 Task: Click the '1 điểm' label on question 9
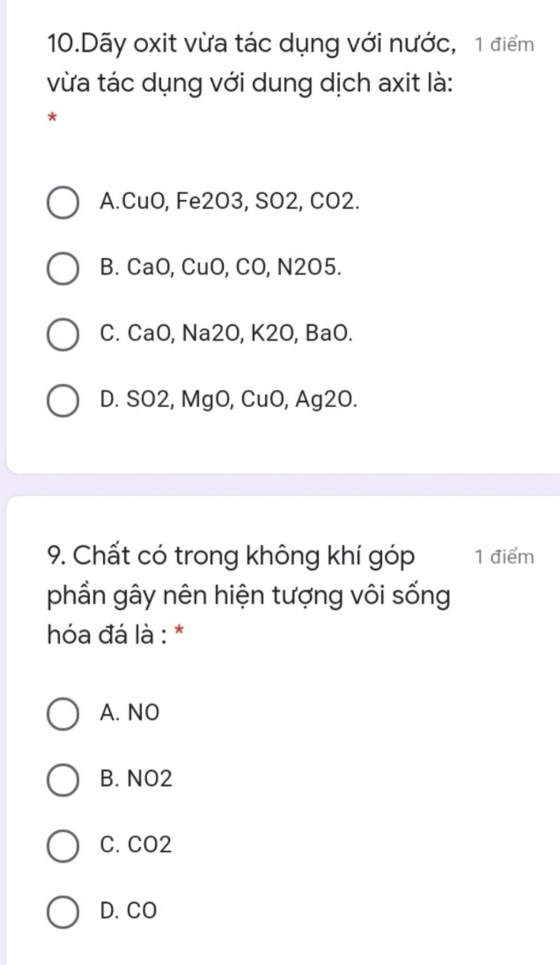[504, 557]
